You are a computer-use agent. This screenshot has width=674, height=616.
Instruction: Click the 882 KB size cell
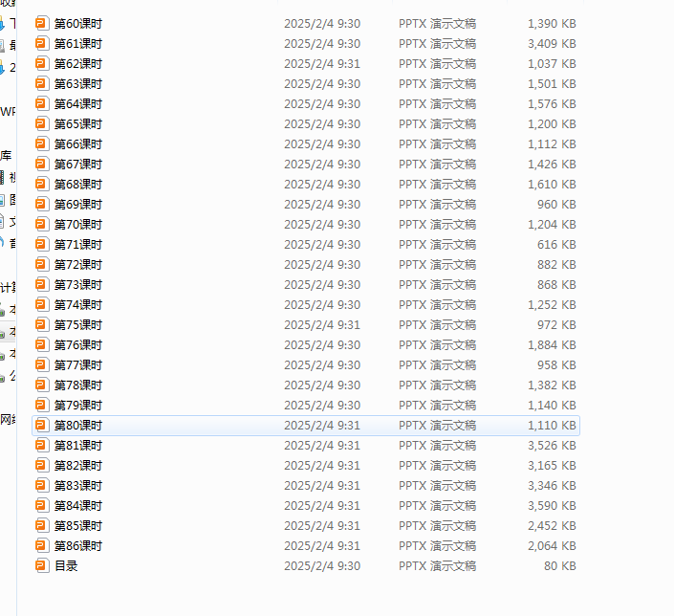(x=556, y=264)
